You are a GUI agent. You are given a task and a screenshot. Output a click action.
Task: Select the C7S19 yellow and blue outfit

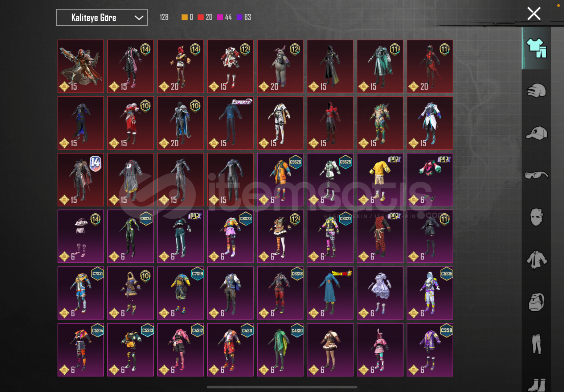(180, 293)
